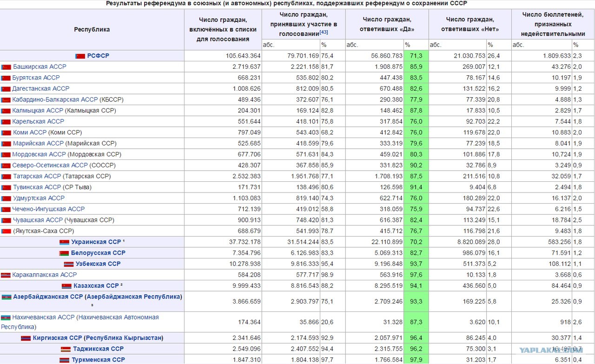Image resolution: width=595 pixels, height=364 pixels.
Task: Follow the Северо-Осетинская АССР link
Action: (x=50, y=165)
